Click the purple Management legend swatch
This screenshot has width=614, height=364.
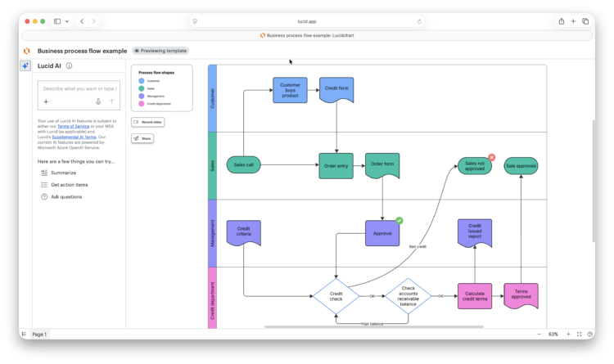tap(142, 96)
